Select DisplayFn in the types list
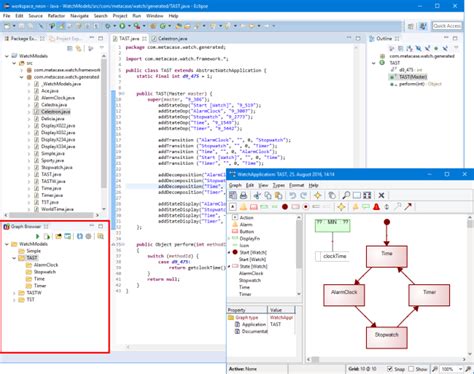474x374 pixels. (249, 239)
